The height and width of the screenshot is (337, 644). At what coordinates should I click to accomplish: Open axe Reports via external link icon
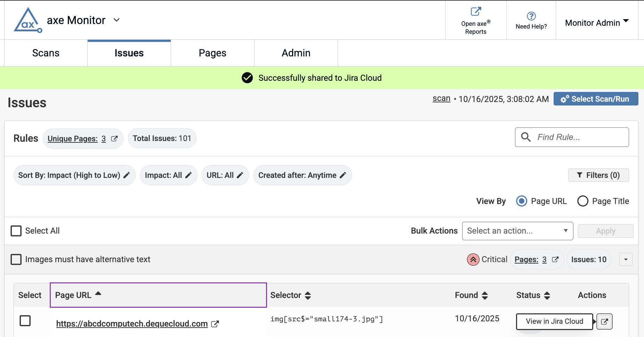click(x=476, y=11)
